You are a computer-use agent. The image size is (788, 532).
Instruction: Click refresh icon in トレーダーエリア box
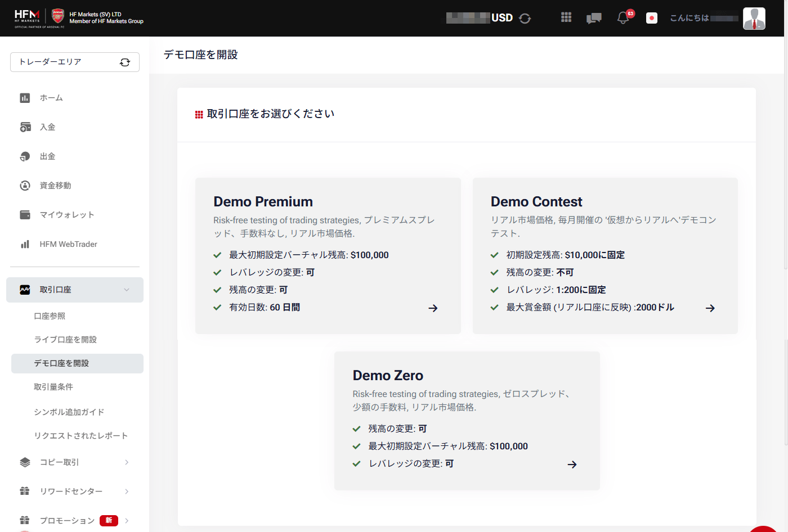click(125, 62)
